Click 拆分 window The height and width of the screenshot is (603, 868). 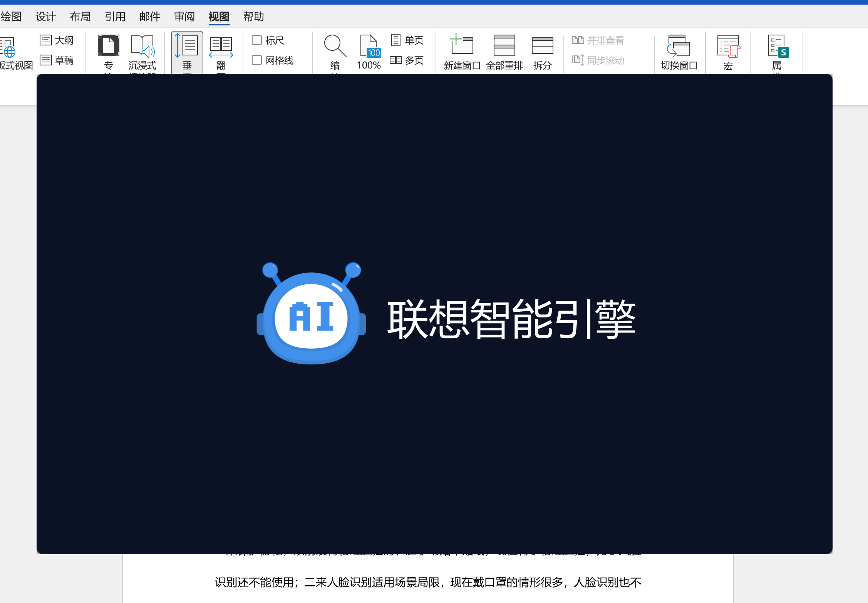[x=542, y=53]
